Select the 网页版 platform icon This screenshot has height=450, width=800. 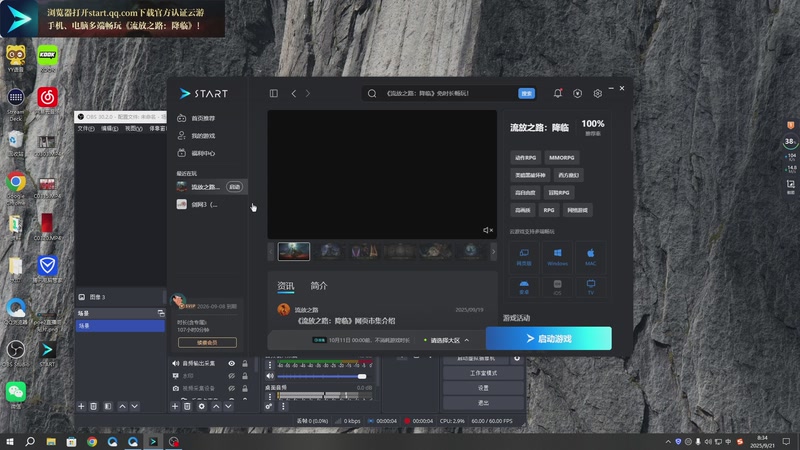[524, 257]
